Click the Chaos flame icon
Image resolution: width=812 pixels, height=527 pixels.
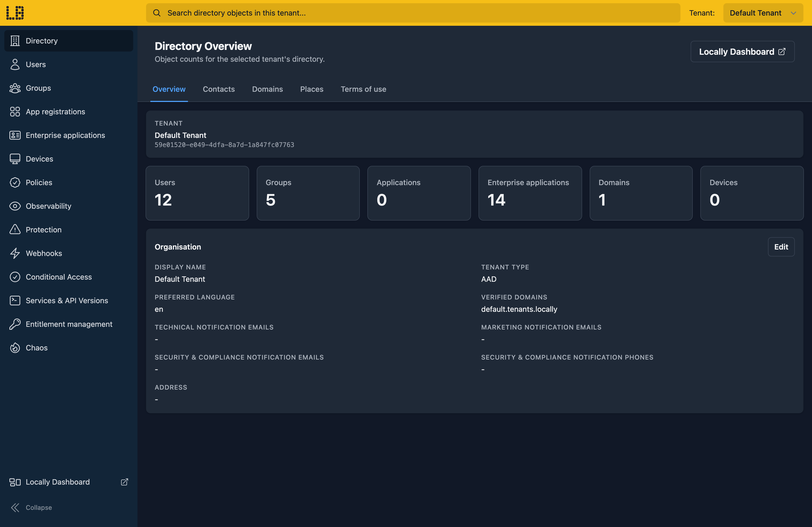tap(15, 348)
